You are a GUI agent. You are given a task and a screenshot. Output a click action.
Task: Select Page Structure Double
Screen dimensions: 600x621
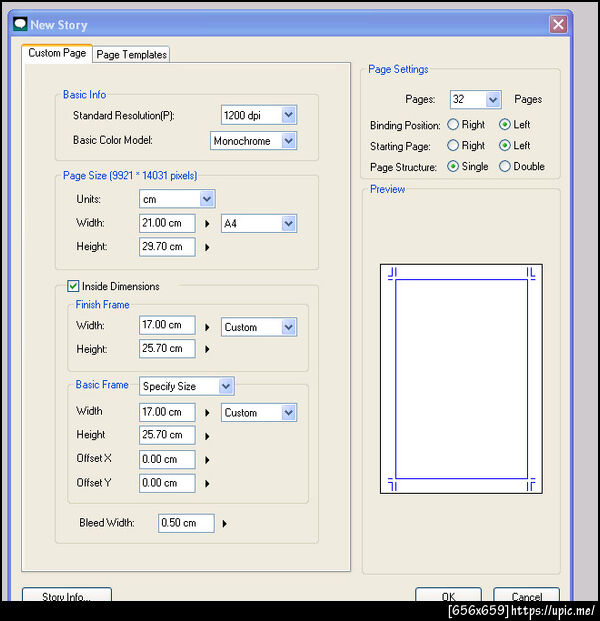pos(505,166)
